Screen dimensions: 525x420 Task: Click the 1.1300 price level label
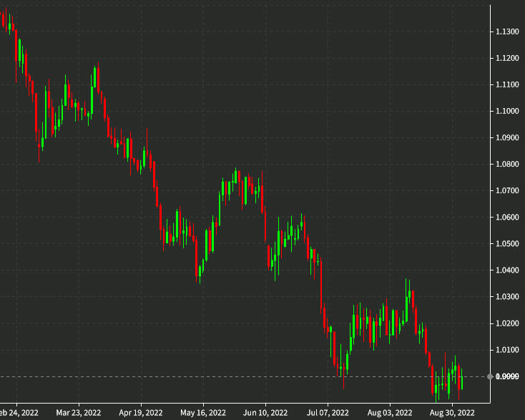coord(507,32)
